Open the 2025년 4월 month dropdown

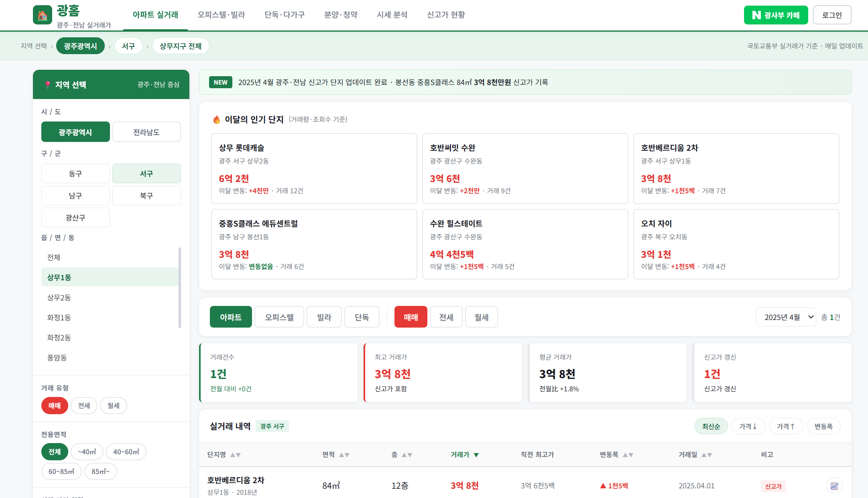[785, 317]
